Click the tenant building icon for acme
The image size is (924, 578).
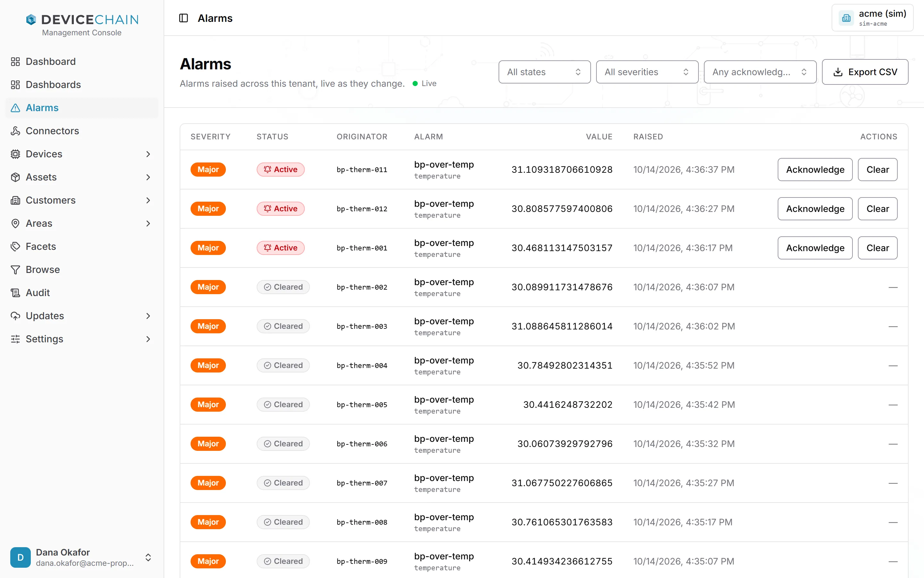point(846,18)
